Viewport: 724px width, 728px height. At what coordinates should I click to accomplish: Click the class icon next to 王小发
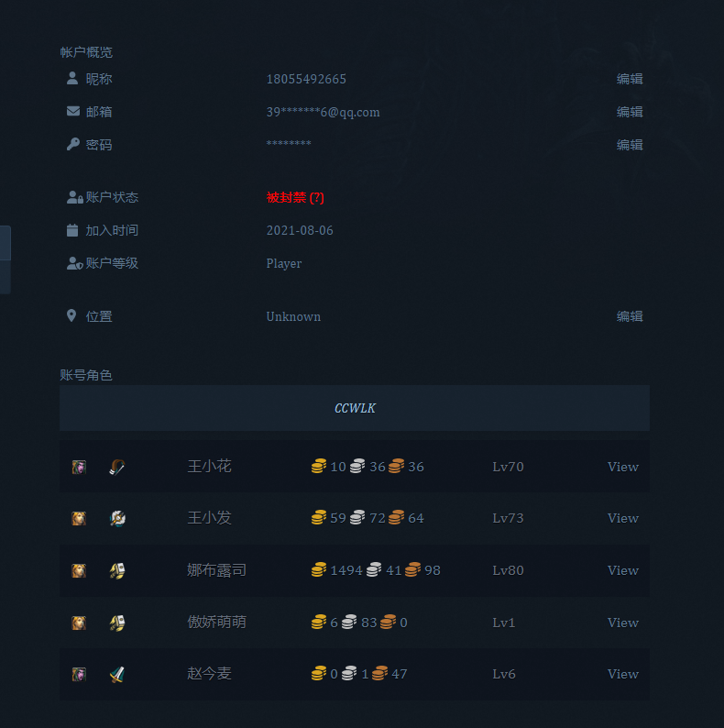pyautogui.click(x=116, y=519)
